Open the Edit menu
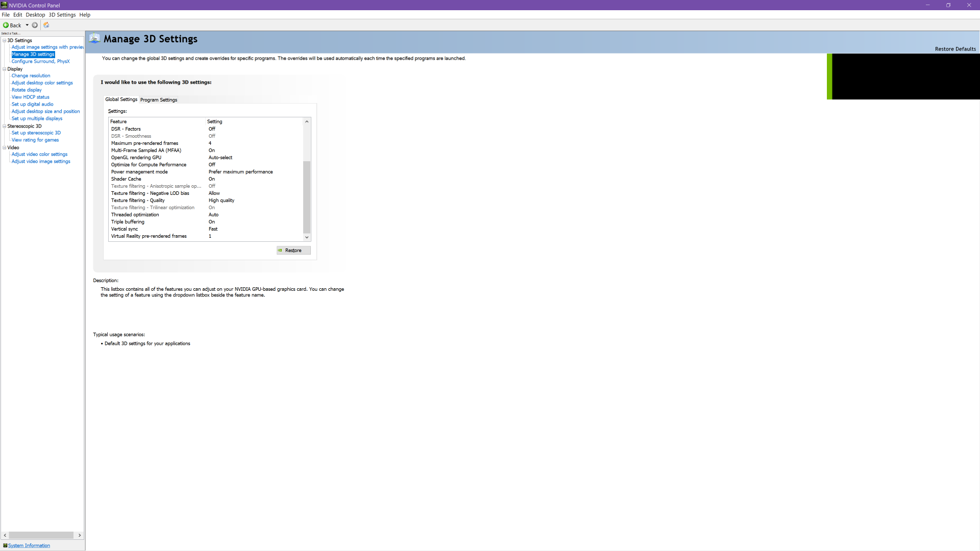This screenshot has height=551, width=980. click(x=18, y=15)
